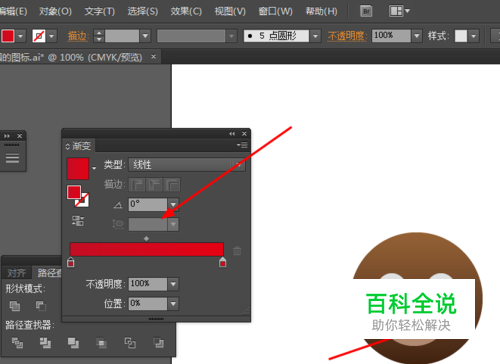The height and width of the screenshot is (364, 500).
Task: Select the third stroke gradient alignment button
Action: click(172, 184)
